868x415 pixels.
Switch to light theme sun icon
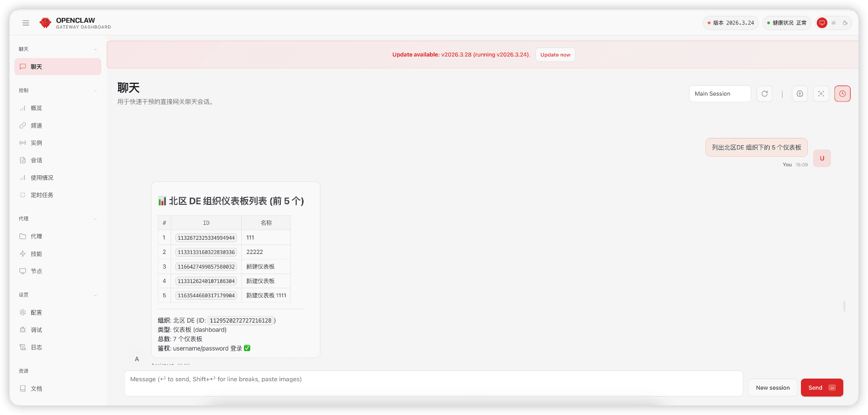point(834,23)
